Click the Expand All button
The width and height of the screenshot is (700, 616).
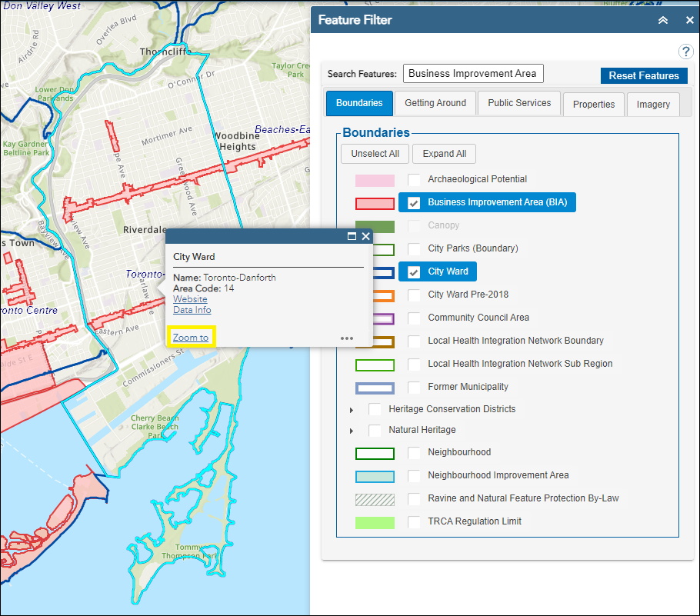pos(444,154)
